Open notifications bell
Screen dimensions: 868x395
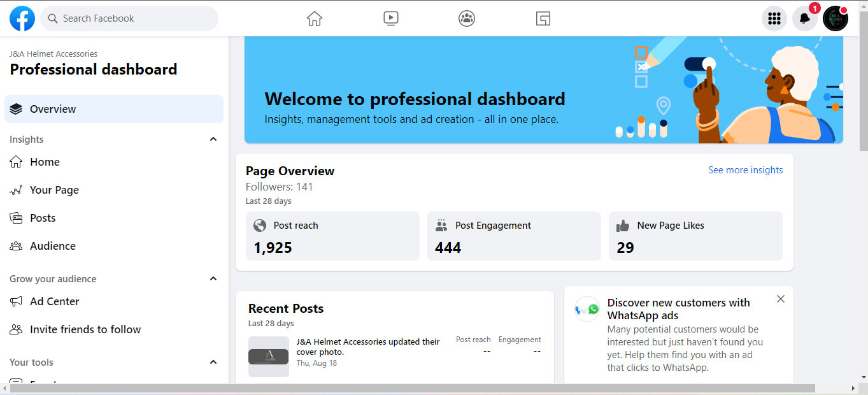coord(805,18)
